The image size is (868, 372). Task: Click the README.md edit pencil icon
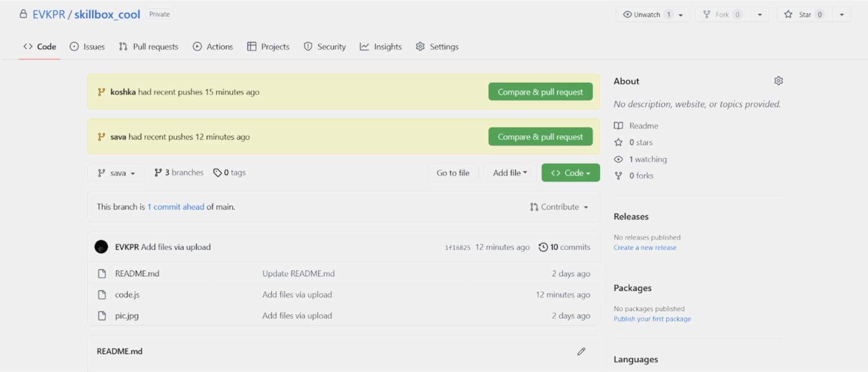(x=581, y=351)
